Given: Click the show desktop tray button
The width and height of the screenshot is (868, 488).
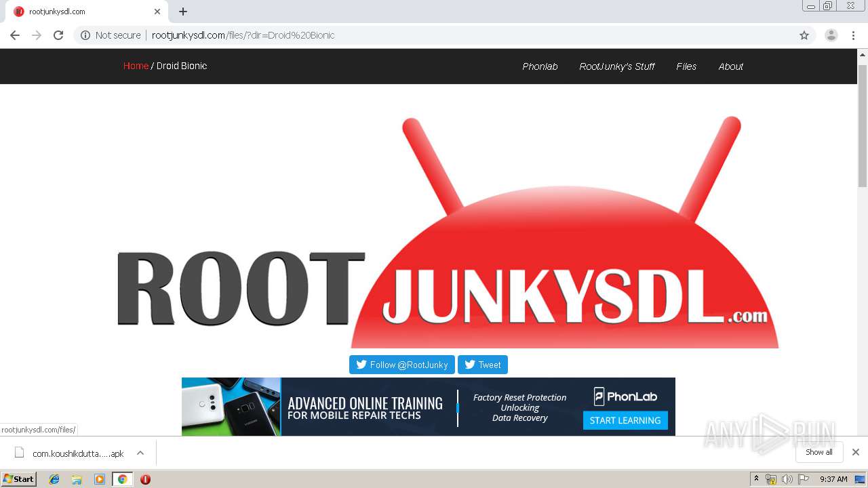Looking at the screenshot, I should point(861,479).
